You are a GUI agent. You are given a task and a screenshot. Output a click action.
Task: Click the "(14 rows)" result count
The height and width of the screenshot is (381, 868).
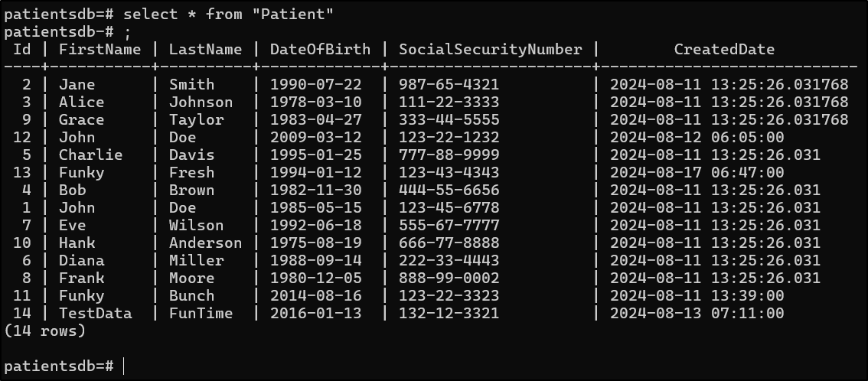coord(44,331)
